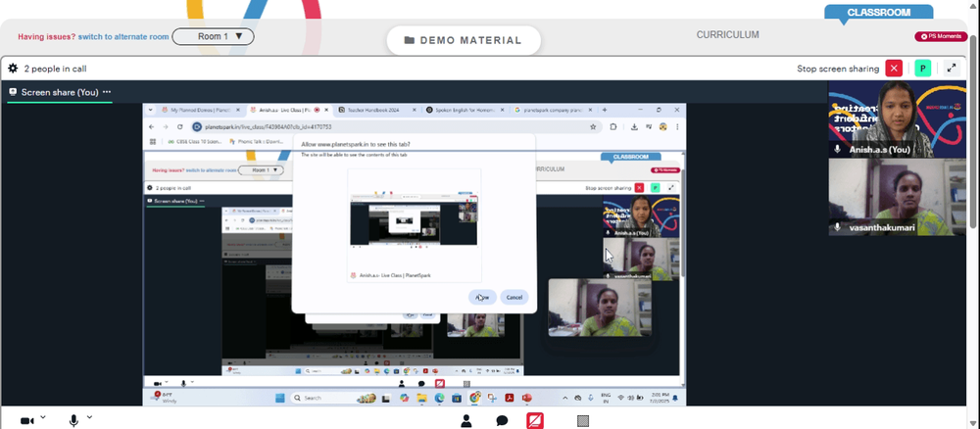
Task: Open the Screen share (You) three-dot menu
Action: pyautogui.click(x=106, y=92)
